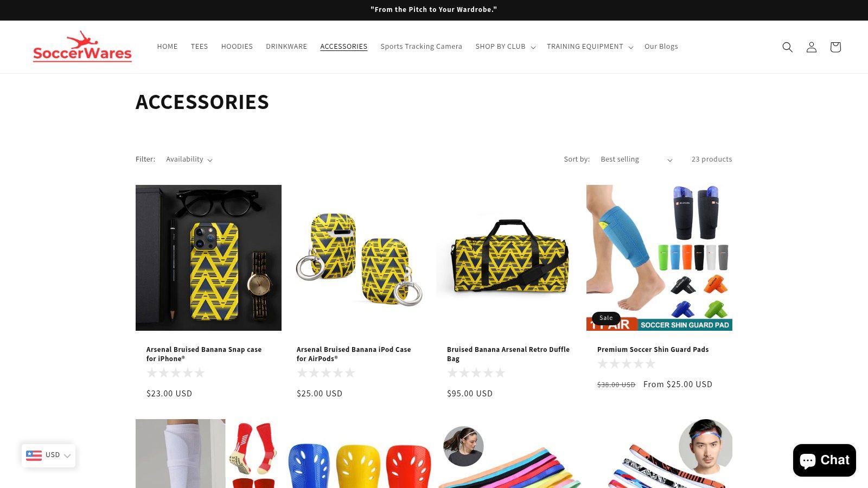Go to the HOODIES menu item

point(237,47)
